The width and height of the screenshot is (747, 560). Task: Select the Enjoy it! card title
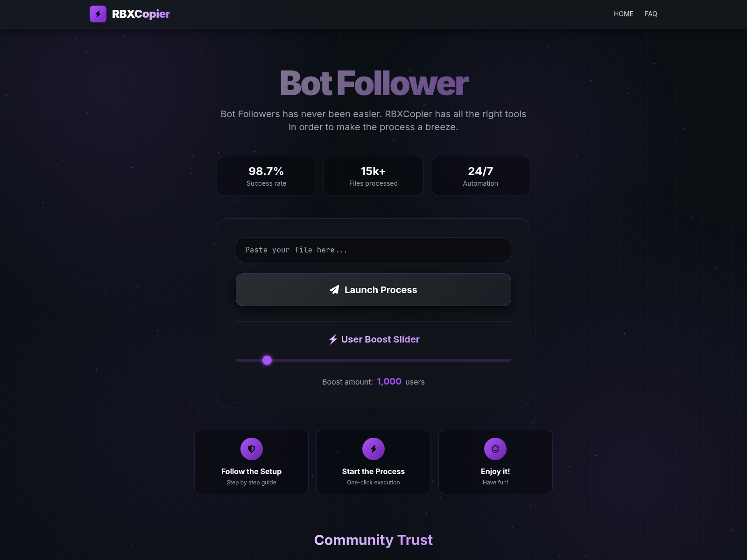coord(495,471)
